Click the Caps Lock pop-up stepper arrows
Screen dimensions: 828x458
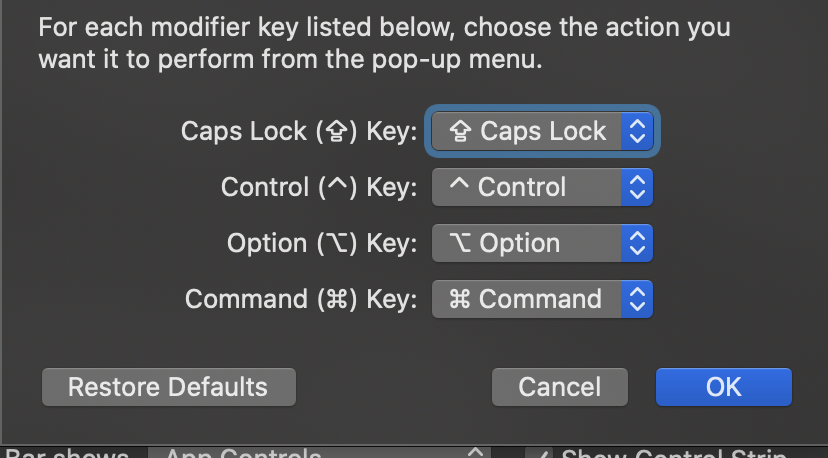(637, 131)
